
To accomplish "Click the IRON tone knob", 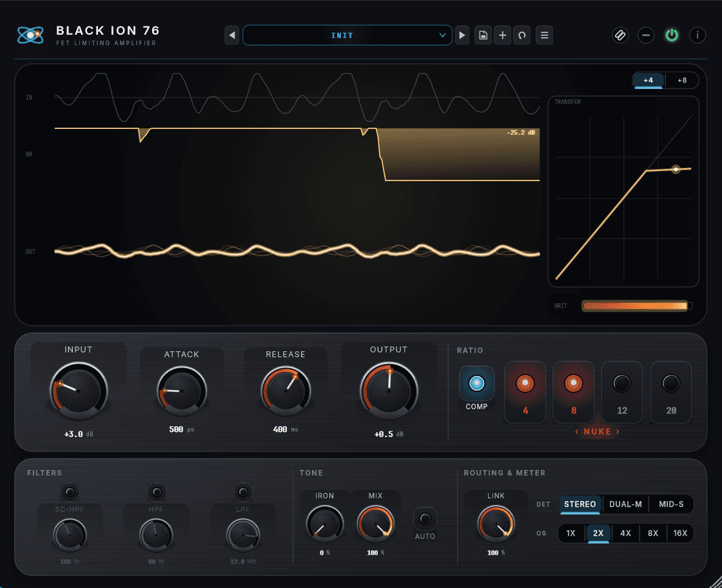I will [325, 524].
